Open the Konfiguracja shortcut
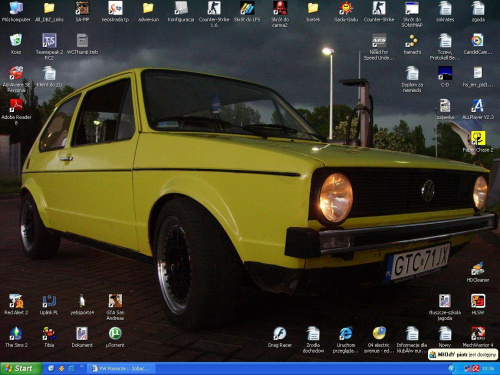 click(x=181, y=8)
